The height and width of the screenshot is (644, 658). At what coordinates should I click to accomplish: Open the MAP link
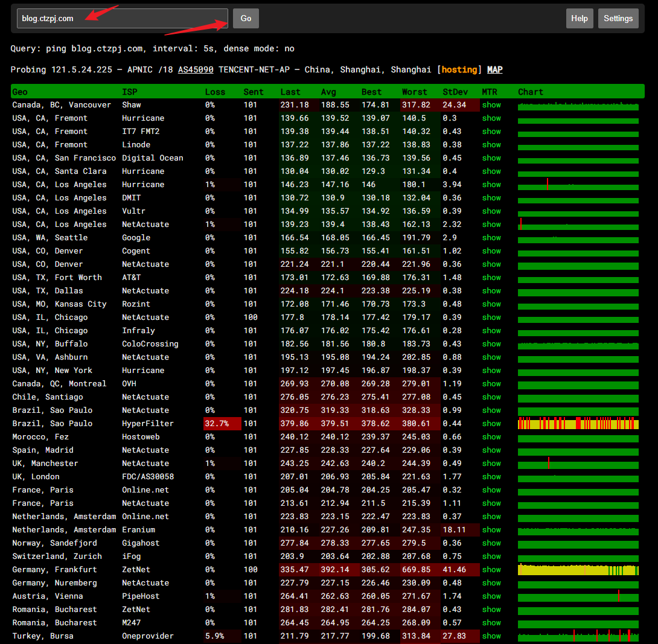click(494, 70)
